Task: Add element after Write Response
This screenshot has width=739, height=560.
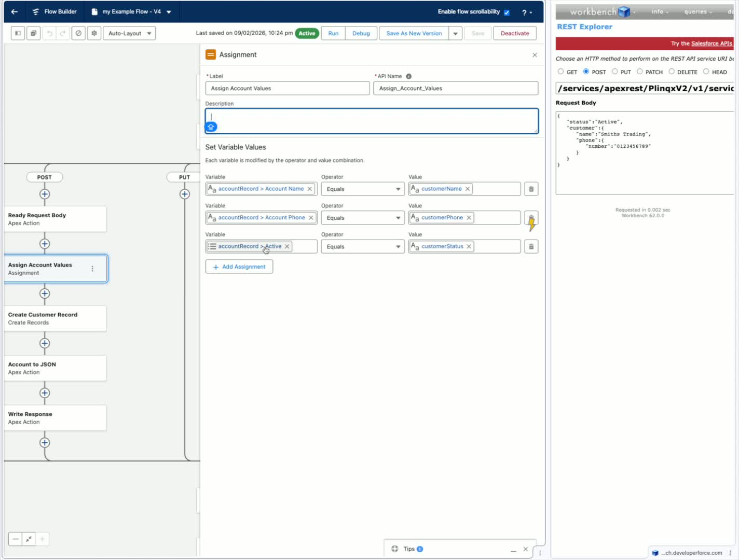Action: click(x=45, y=443)
